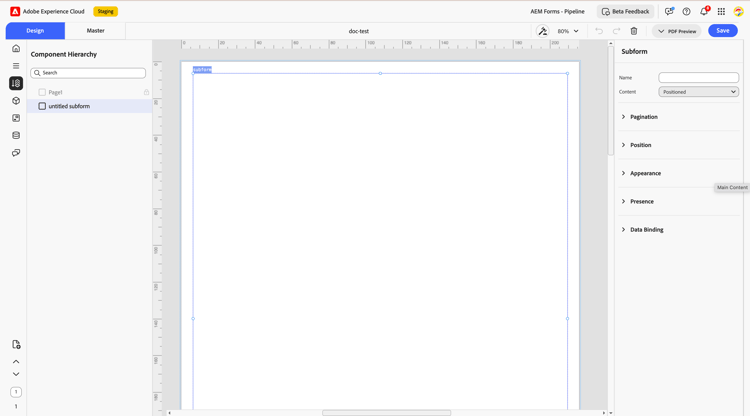Expand the Appearance section
Viewport: 750px width, 416px height.
[641, 173]
